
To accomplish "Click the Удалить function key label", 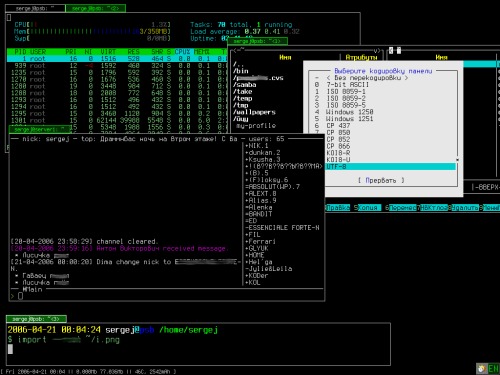I will [465, 208].
